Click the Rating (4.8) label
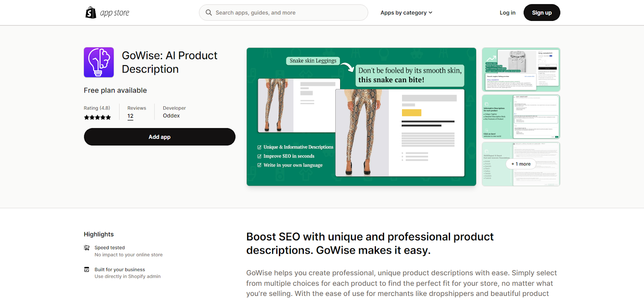The height and width of the screenshot is (298, 644). [97, 108]
